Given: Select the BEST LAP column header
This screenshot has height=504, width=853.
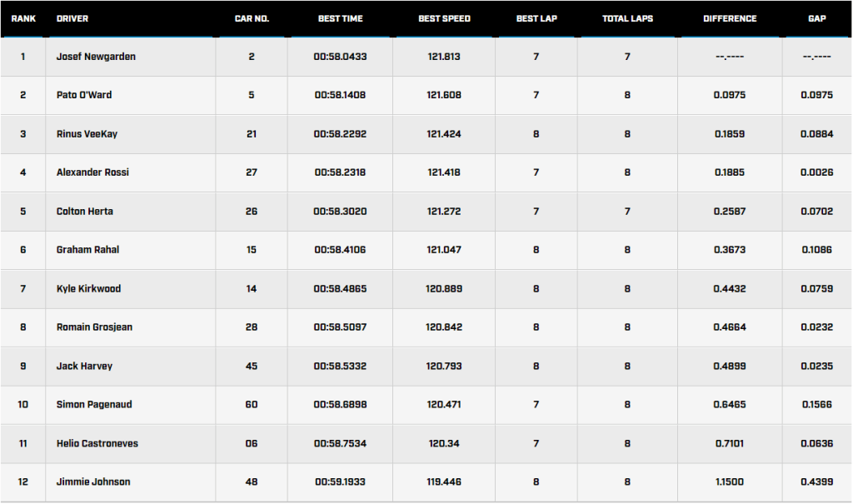Looking at the screenshot, I should pos(536,18).
